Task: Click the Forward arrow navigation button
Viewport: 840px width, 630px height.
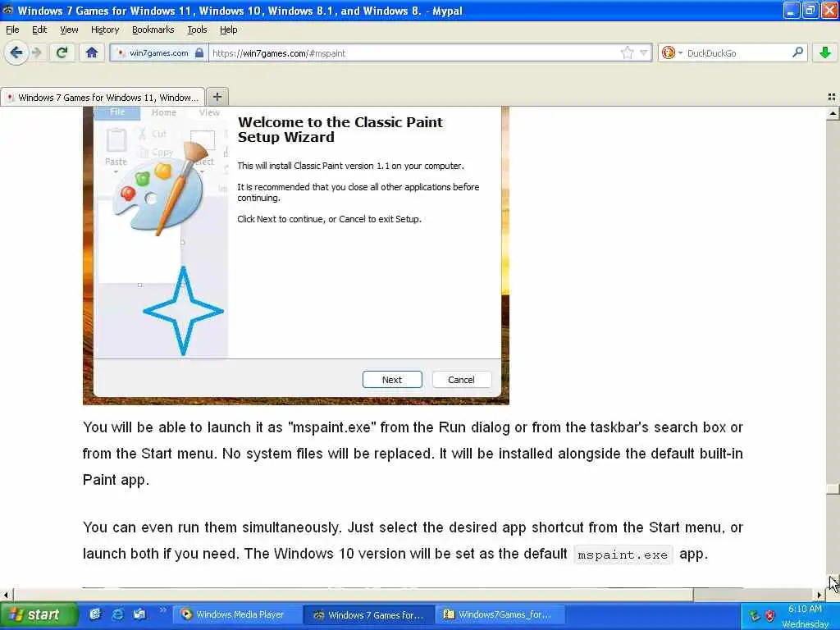Action: (x=36, y=52)
